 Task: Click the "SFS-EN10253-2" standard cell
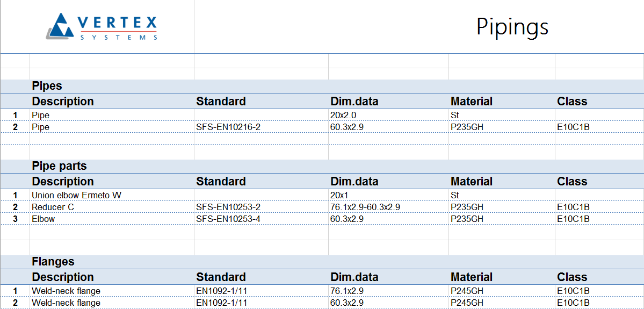(228, 207)
